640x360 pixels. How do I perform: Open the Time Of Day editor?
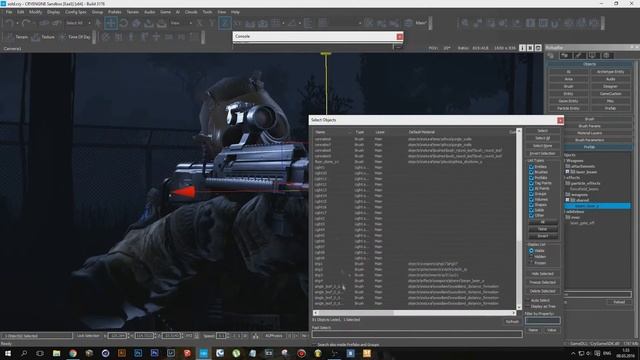(x=75, y=37)
